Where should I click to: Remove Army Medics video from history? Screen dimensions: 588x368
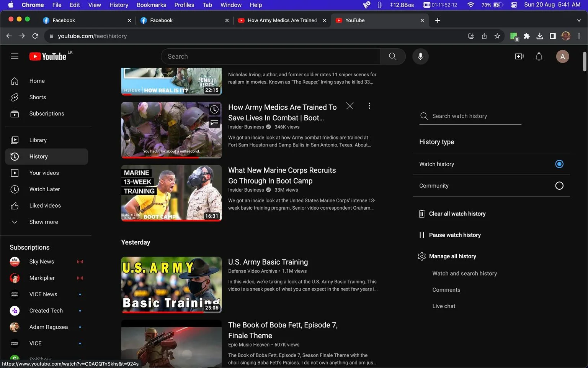(x=350, y=106)
